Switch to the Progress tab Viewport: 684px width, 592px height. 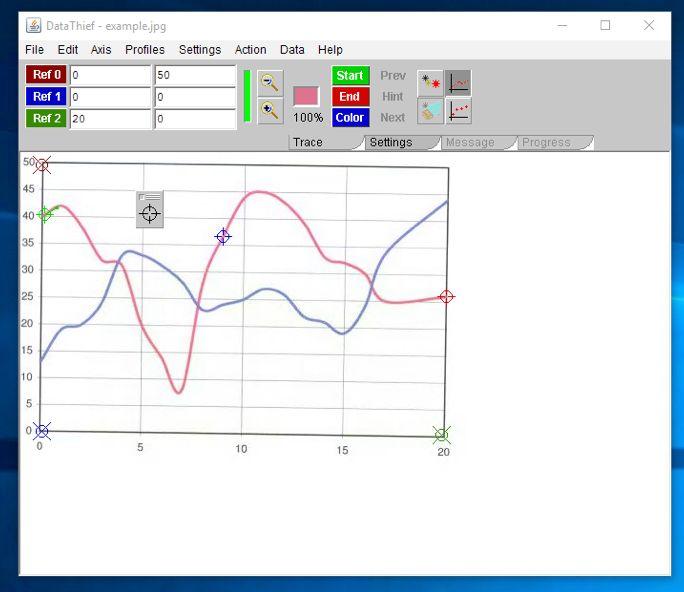[x=555, y=143]
